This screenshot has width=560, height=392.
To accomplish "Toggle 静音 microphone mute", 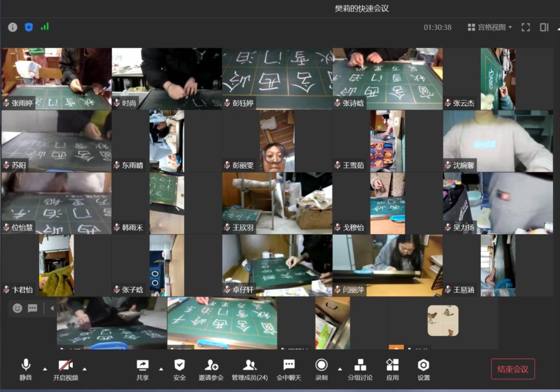I will [26, 369].
